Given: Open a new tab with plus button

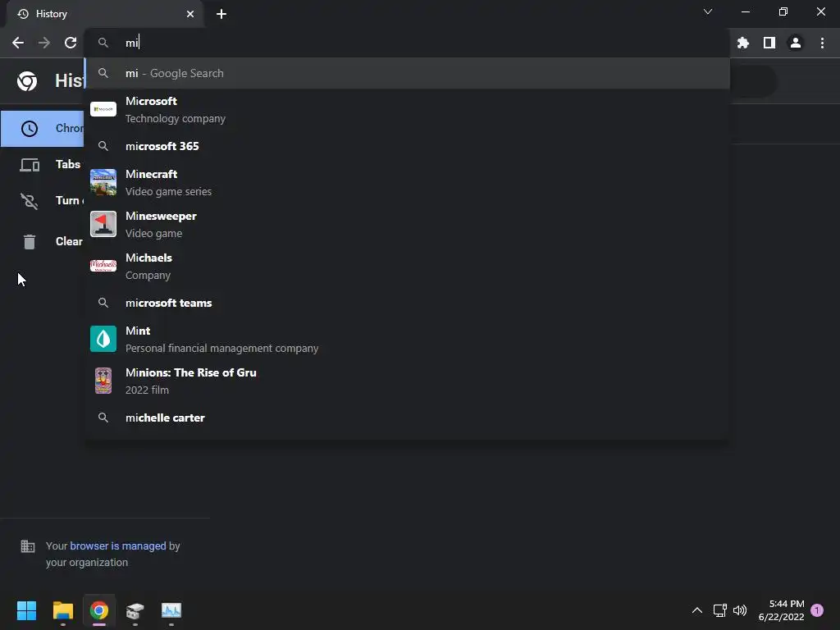Looking at the screenshot, I should [x=221, y=14].
